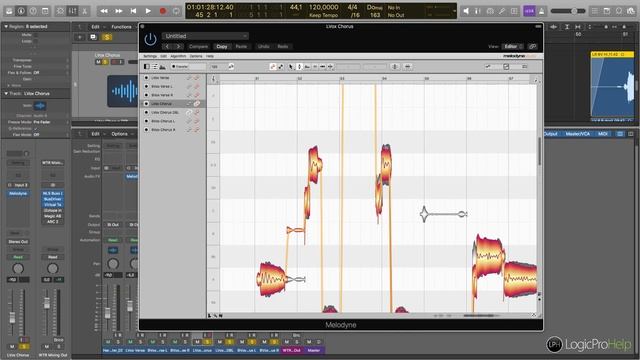Screen dimensions: 640x360
Task: Click the Redo button in plugin header
Action: pos(283,47)
